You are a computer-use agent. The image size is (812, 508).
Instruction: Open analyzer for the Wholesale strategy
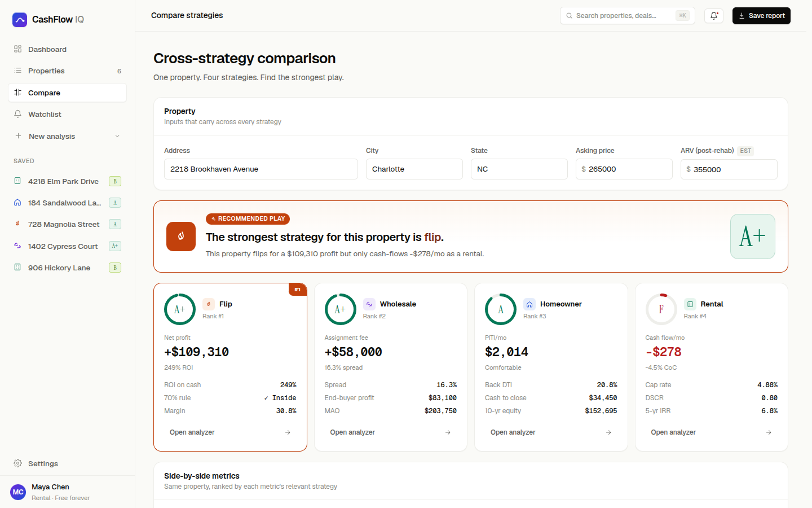coord(391,432)
